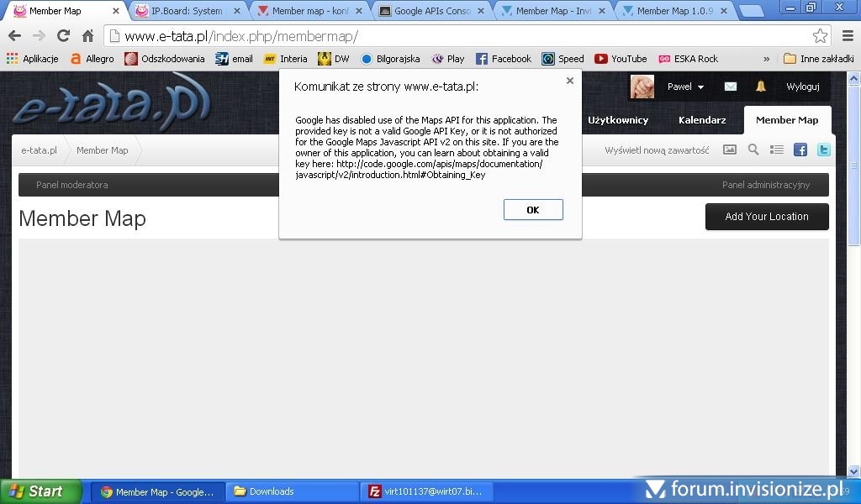Bookmark page with star icon
This screenshot has width=861, height=504.
pos(820,36)
